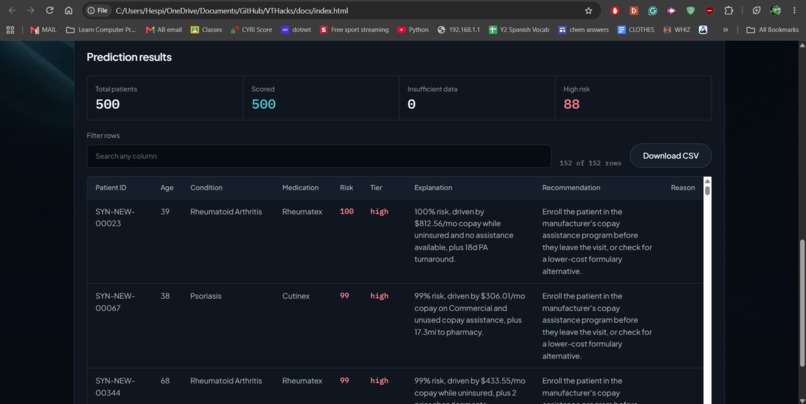Focus the Search any column filter field
Viewport: 806px width, 404px height.
click(319, 156)
